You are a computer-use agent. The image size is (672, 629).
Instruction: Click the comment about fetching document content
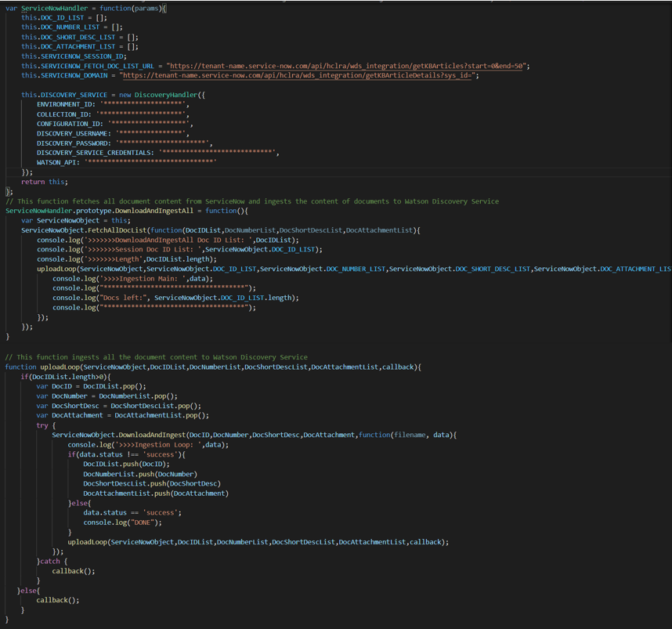[x=252, y=201]
